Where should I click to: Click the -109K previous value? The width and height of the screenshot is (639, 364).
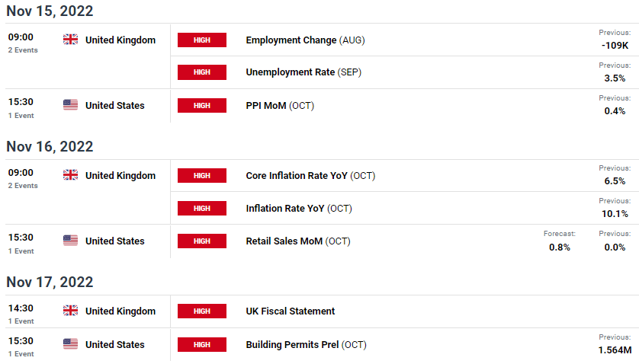pos(615,45)
